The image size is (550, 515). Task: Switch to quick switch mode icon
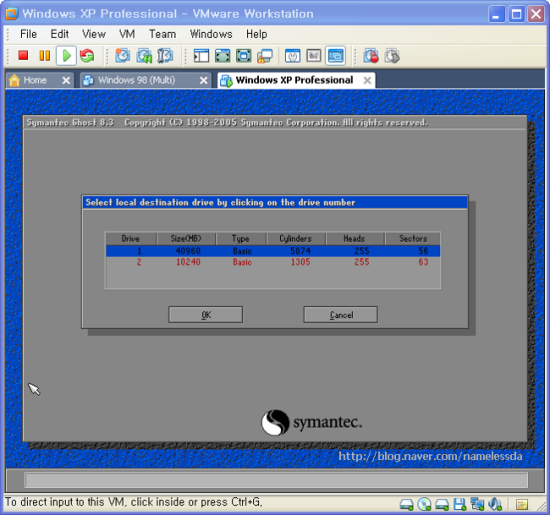[243, 55]
